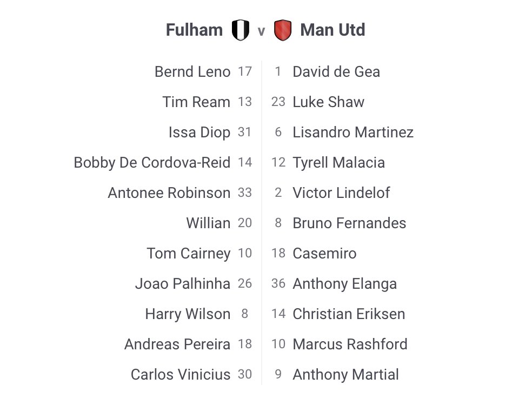Viewport: 532px width, 398px height.
Task: Click the Fulham black and white crest
Action: (x=241, y=30)
